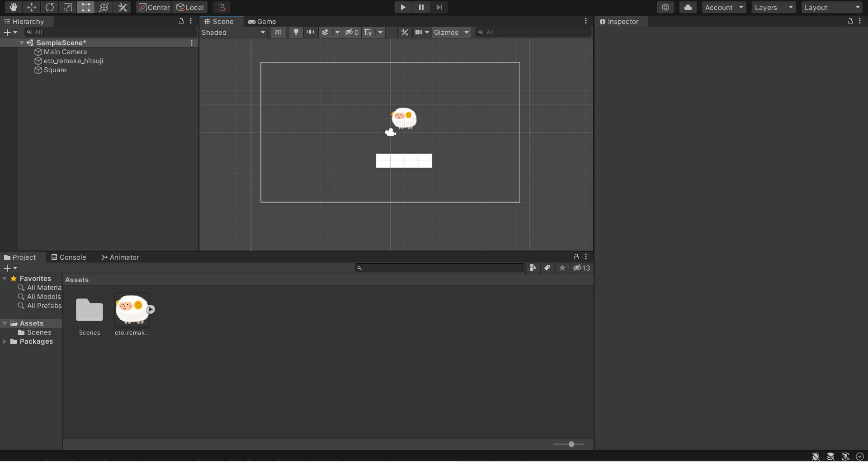The height and width of the screenshot is (462, 868).
Task: Toggle 2D view mode in Scene
Action: (278, 32)
